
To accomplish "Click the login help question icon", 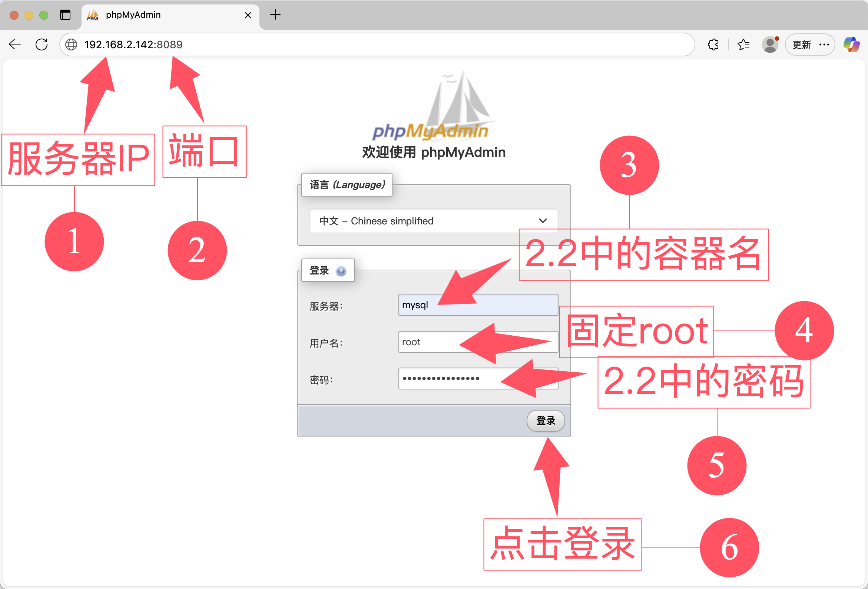I will (341, 271).
